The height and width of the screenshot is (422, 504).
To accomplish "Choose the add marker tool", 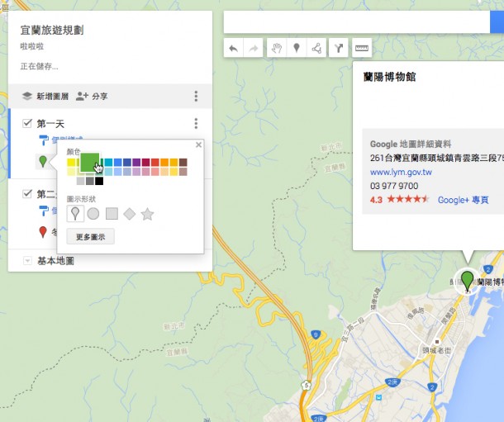I will 297,49.
